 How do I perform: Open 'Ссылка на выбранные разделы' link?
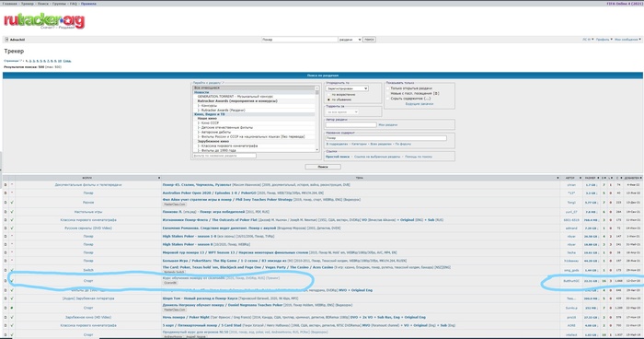pos(377,157)
